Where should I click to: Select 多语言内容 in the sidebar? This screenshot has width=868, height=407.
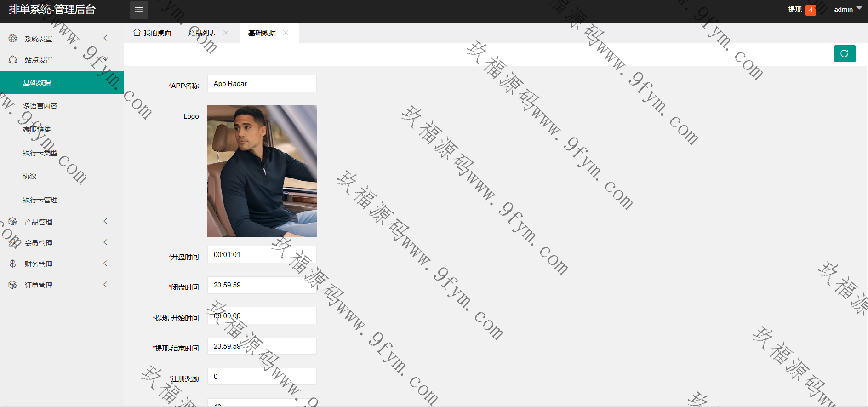pyautogui.click(x=40, y=106)
